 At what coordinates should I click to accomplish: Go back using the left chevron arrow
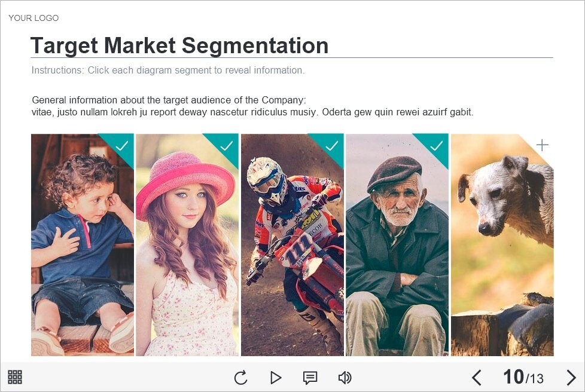point(477,378)
